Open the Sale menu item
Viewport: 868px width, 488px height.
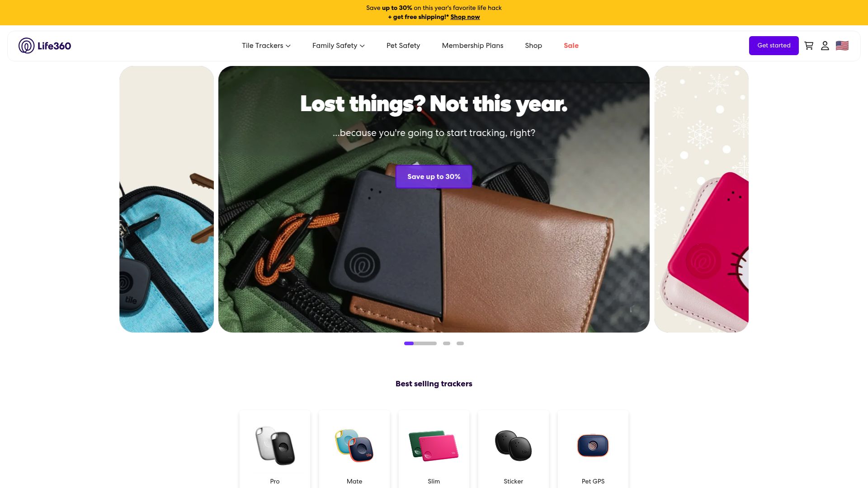571,46
